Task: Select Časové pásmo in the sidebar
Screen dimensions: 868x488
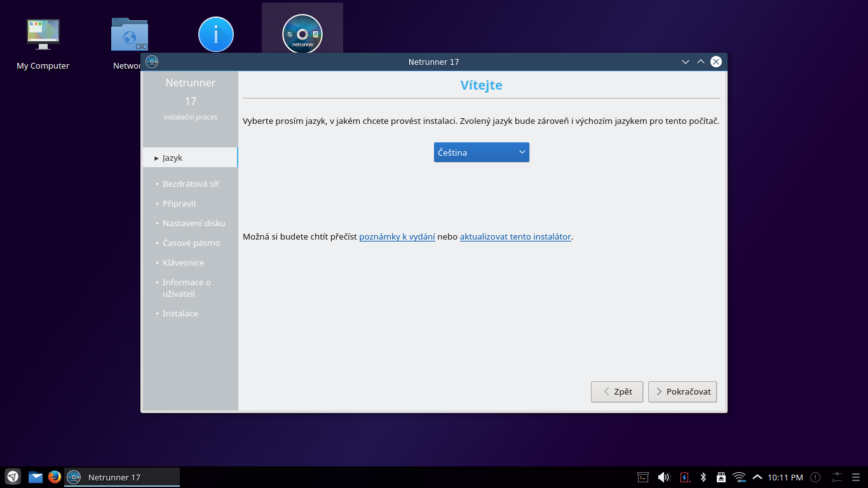Action: coord(191,243)
